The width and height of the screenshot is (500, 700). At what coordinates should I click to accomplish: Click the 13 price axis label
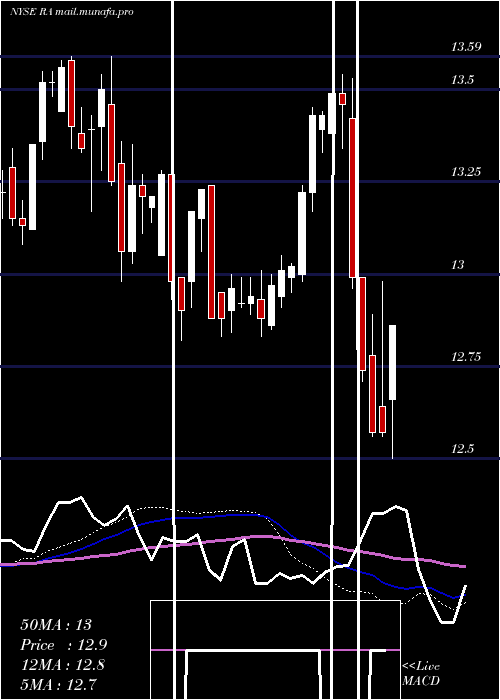(458, 265)
